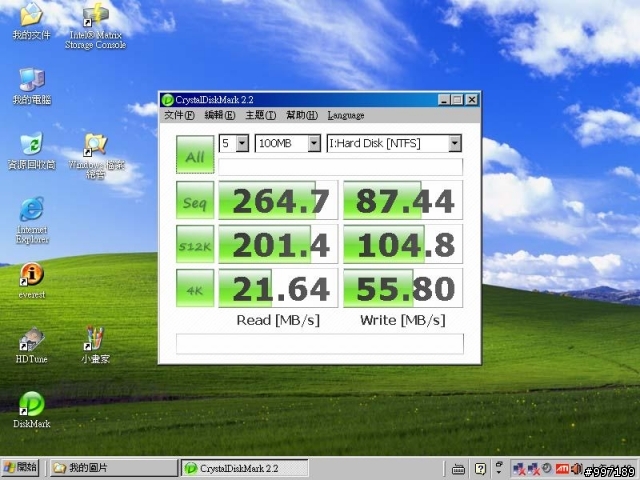Click the Start (開始) button
This screenshot has height=480, width=640.
(x=21, y=468)
